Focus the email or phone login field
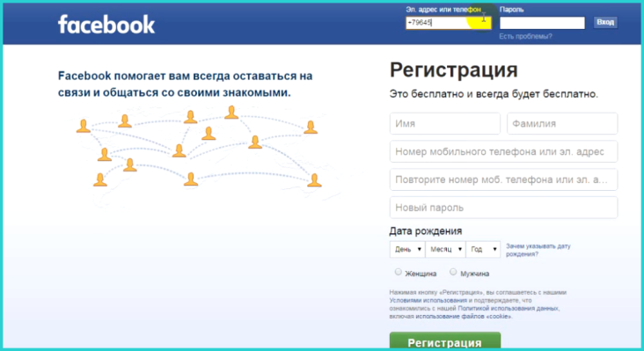 click(448, 23)
